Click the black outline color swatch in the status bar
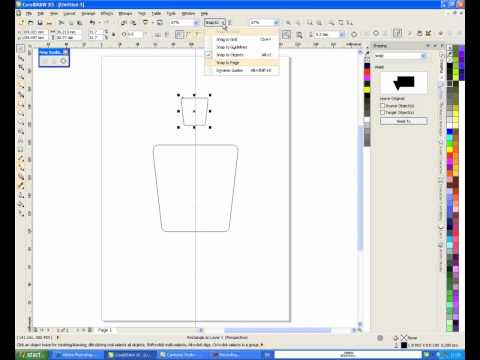 coord(404,345)
